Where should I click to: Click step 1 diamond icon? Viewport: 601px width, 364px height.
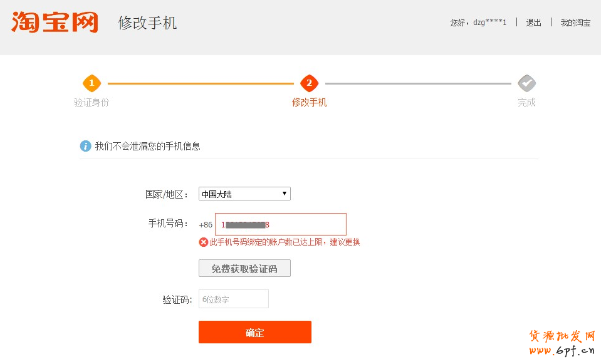(x=91, y=83)
